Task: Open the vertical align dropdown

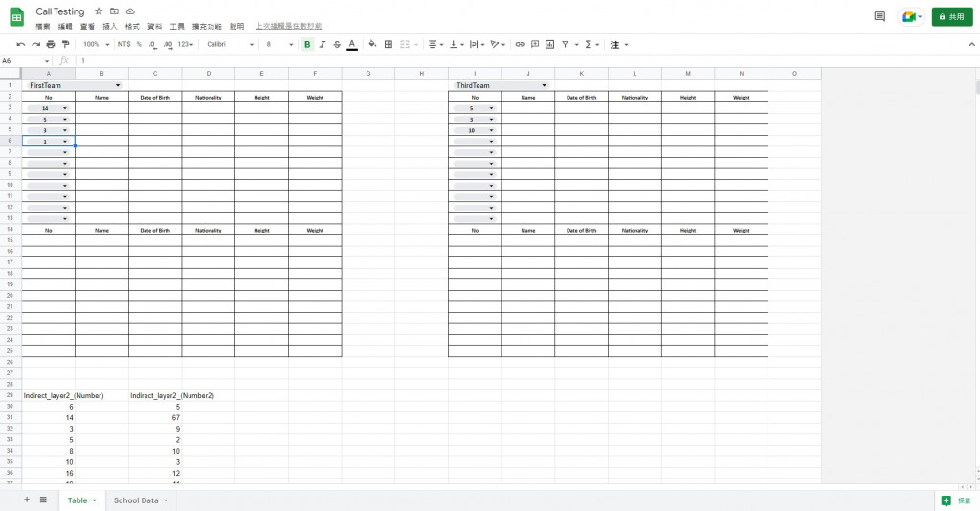Action: point(457,44)
